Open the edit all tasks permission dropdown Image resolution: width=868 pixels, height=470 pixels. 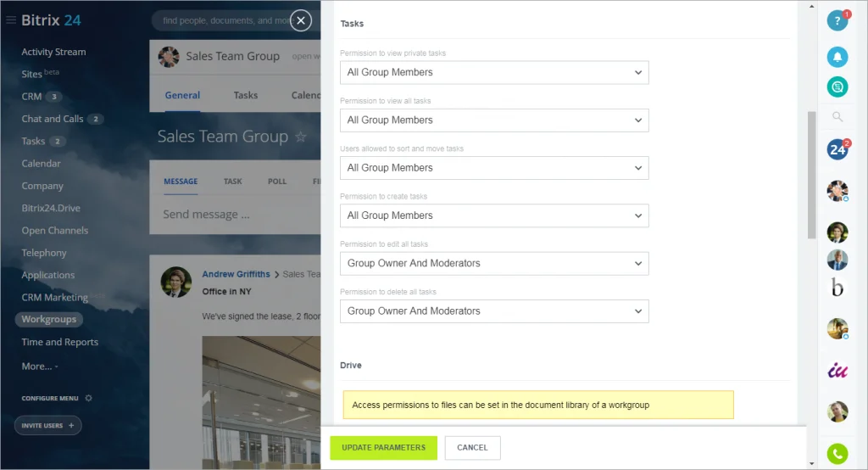click(x=494, y=263)
